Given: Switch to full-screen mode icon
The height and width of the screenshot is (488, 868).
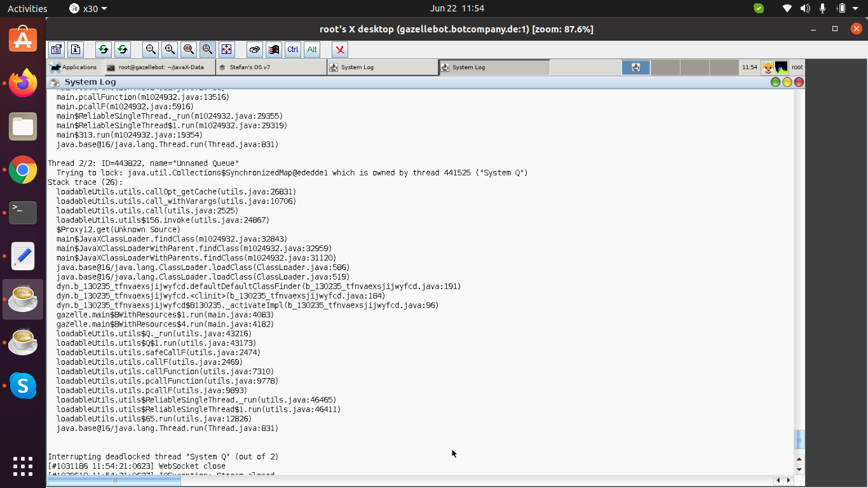Looking at the screenshot, I should tap(226, 50).
